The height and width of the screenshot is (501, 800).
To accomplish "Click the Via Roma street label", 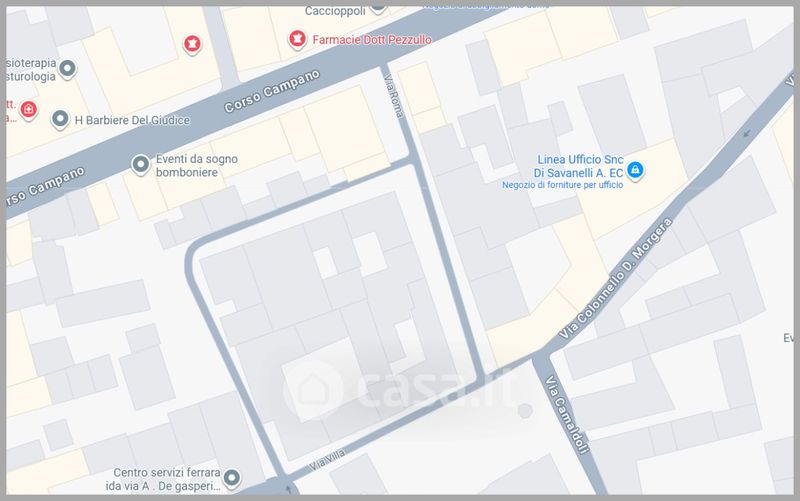I will (393, 95).
